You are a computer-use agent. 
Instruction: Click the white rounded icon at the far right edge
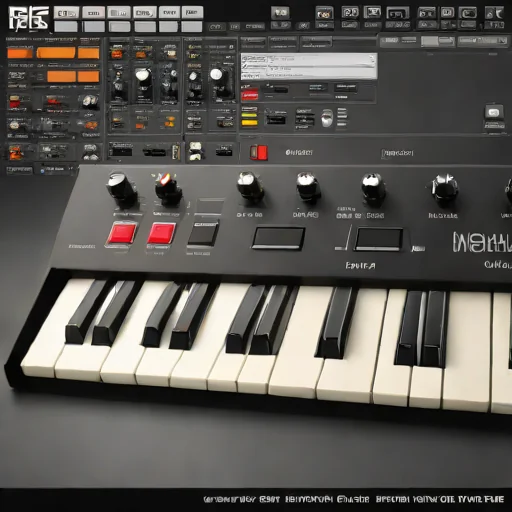[x=494, y=112]
